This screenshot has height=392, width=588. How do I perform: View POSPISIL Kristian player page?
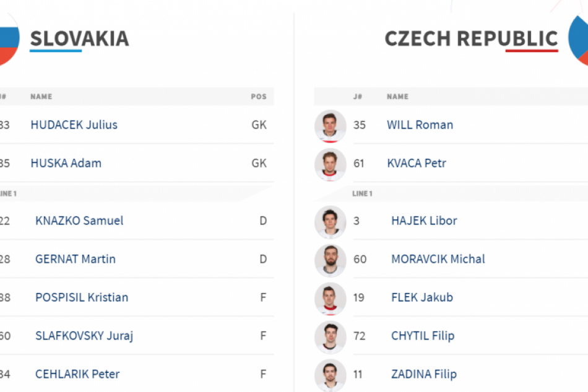click(82, 297)
